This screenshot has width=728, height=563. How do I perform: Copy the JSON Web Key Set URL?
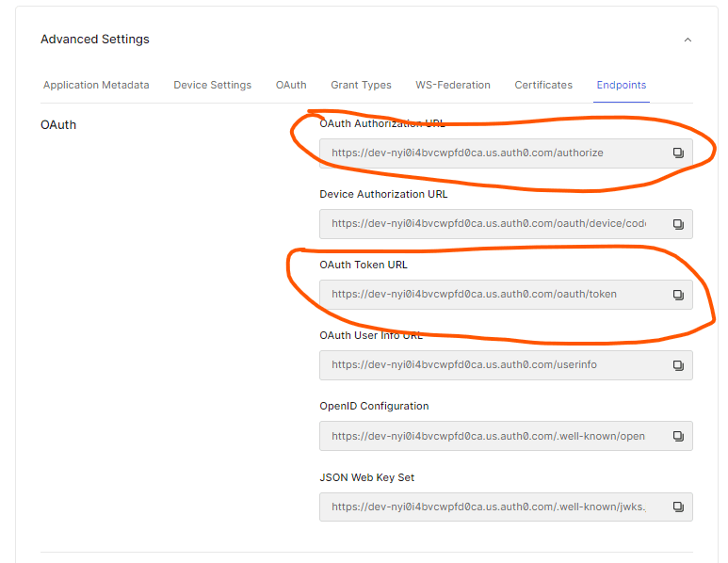click(x=677, y=507)
